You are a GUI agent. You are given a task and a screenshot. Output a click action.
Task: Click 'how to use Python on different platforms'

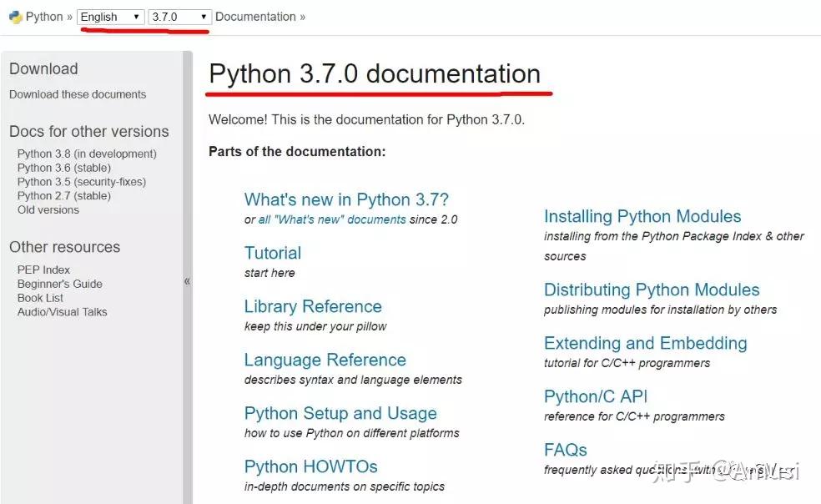pyautogui.click(x=351, y=433)
